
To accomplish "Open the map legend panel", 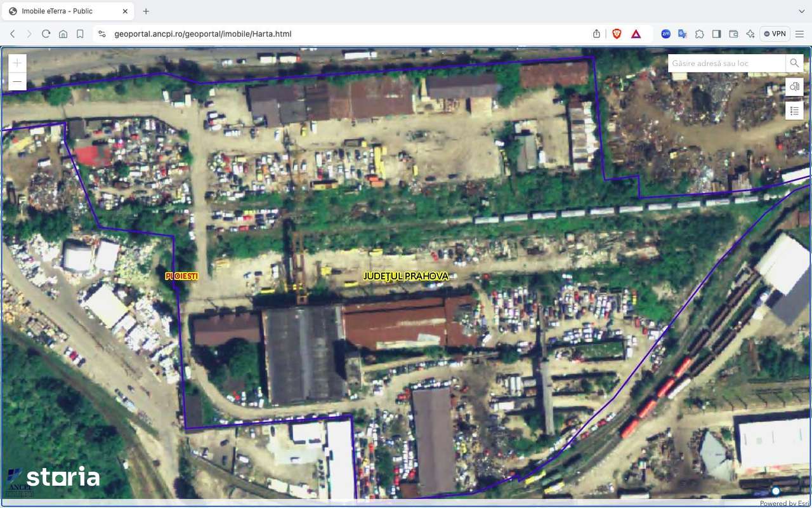I will pos(794,110).
